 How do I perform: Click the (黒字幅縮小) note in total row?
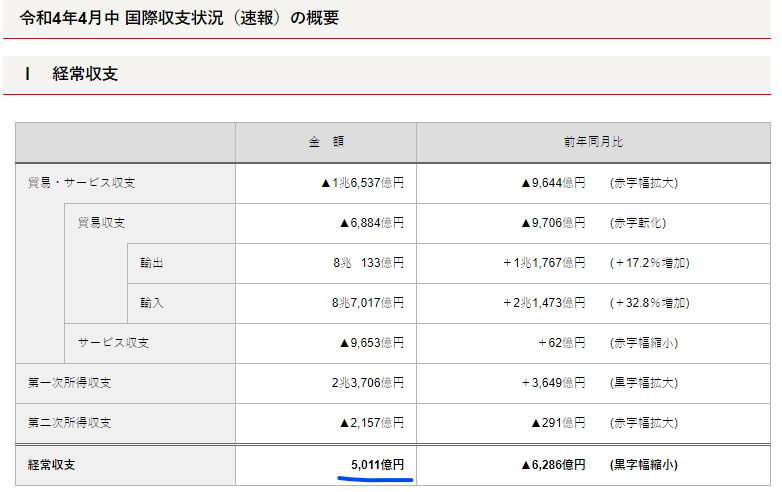tap(645, 465)
